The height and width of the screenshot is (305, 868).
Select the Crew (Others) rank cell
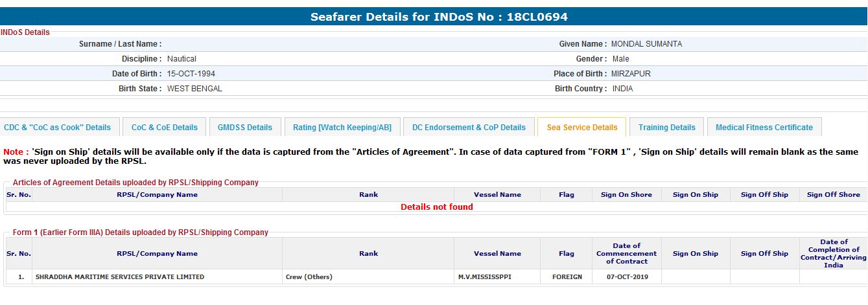click(309, 277)
